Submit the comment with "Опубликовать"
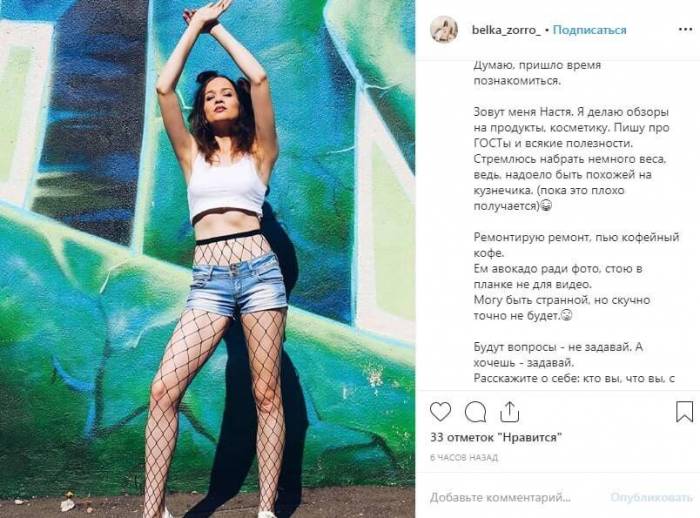The height and width of the screenshot is (518, 700). (x=651, y=497)
